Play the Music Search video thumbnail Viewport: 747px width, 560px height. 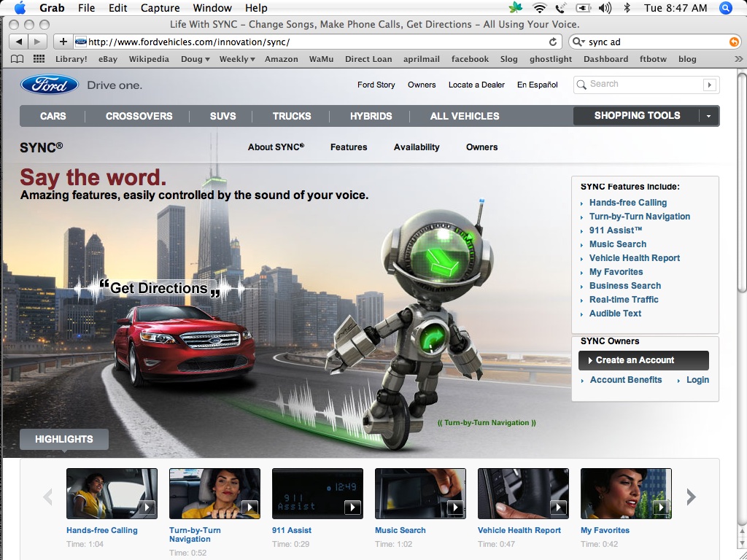click(x=420, y=494)
